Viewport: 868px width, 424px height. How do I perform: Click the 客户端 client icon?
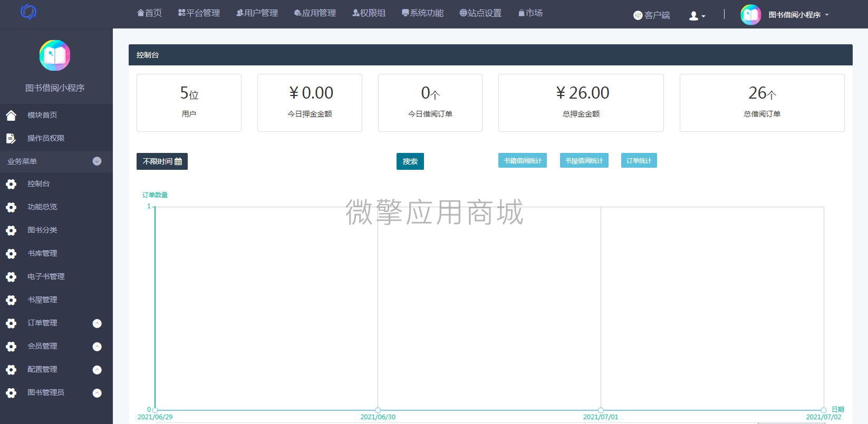coord(638,15)
